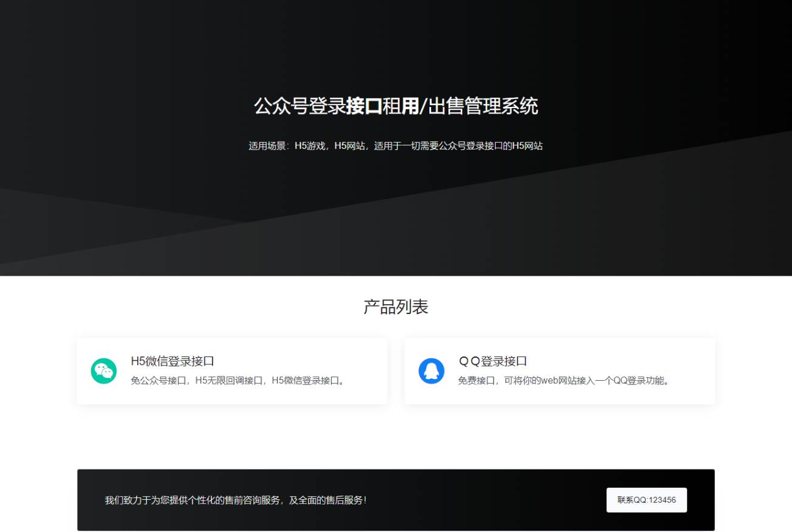Click the blue QQ penguin icon

[x=431, y=371]
